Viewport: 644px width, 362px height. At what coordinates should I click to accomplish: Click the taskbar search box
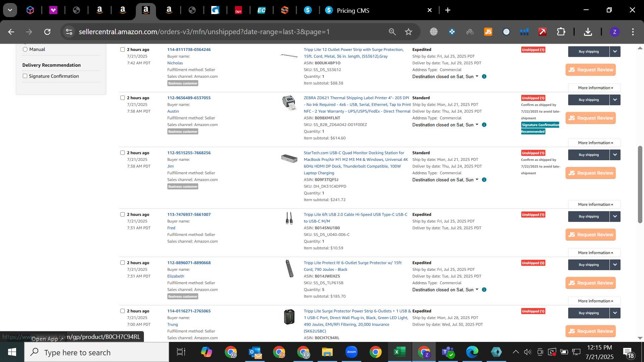tap(97, 352)
